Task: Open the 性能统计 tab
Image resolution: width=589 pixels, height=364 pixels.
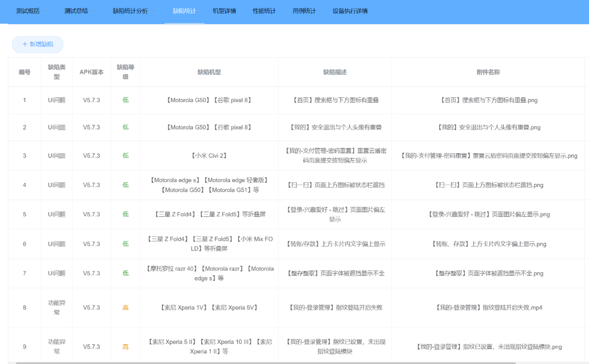Action: (x=264, y=11)
